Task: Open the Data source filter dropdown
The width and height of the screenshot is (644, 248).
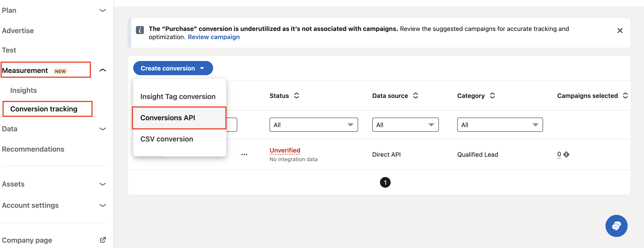Action: (x=405, y=125)
